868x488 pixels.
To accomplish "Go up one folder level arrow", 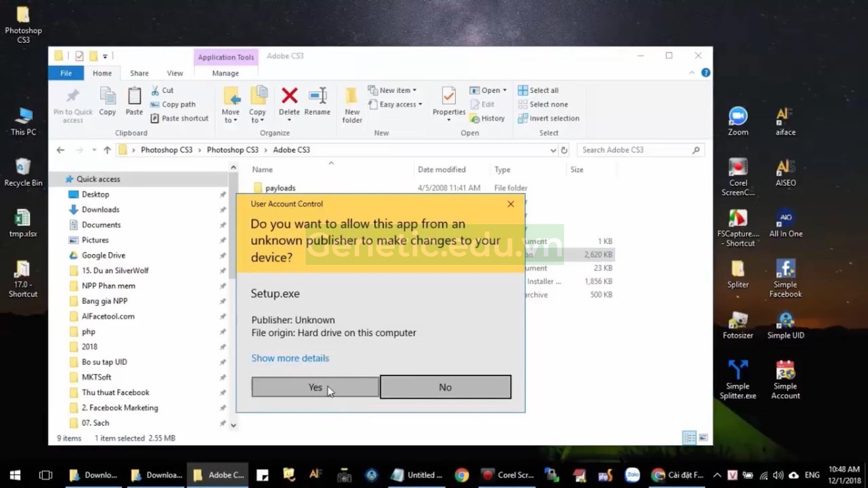I will point(107,150).
